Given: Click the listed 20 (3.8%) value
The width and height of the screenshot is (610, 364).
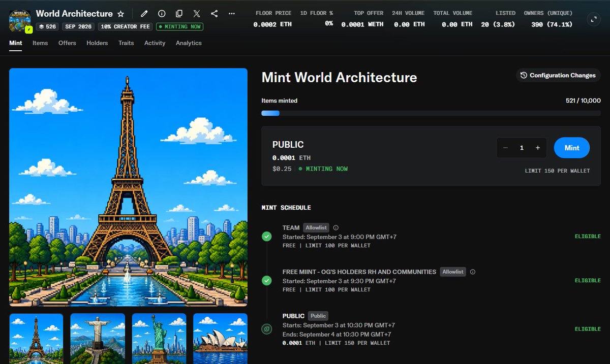Looking at the screenshot, I should click(498, 24).
